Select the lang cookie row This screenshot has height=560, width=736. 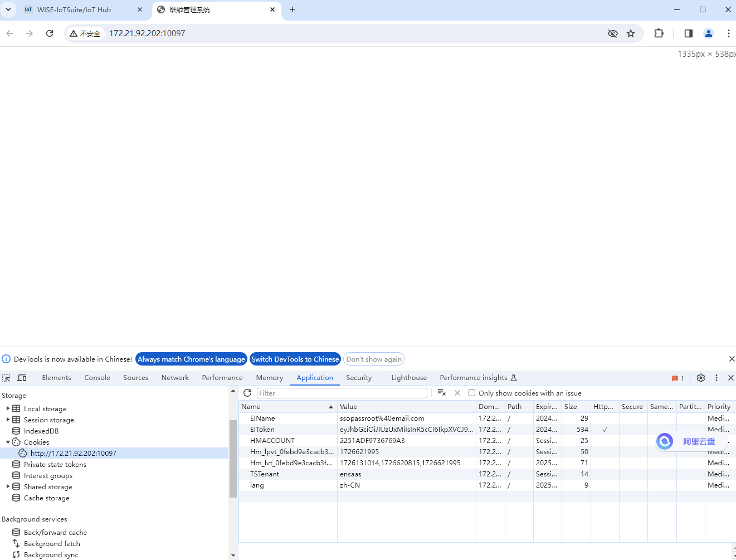(487, 485)
